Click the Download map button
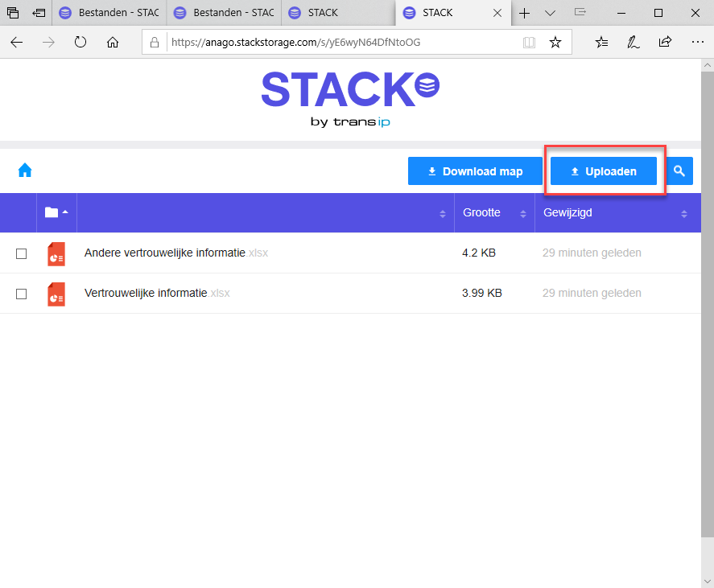 (x=475, y=171)
